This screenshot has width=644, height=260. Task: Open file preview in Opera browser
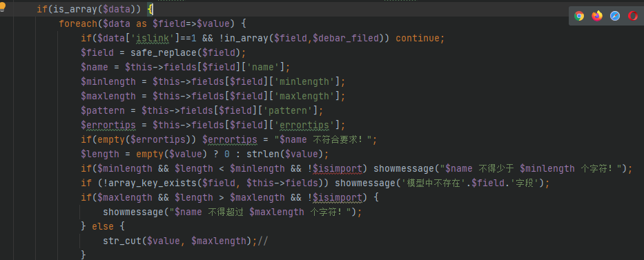[x=633, y=17]
